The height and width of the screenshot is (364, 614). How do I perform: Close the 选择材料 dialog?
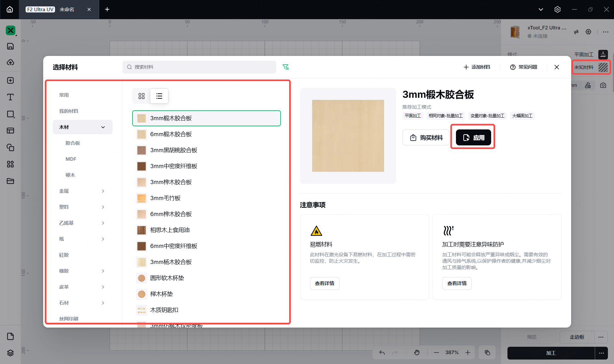pyautogui.click(x=557, y=67)
